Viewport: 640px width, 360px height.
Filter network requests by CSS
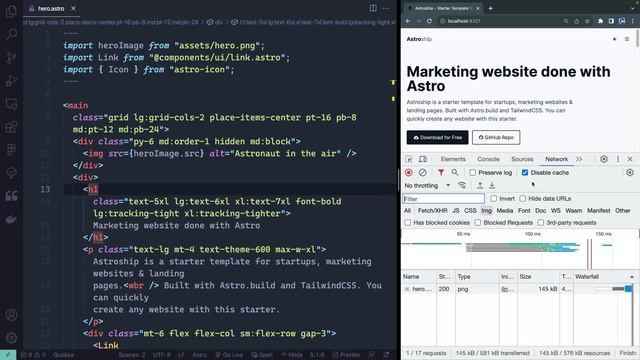pyautogui.click(x=470, y=211)
